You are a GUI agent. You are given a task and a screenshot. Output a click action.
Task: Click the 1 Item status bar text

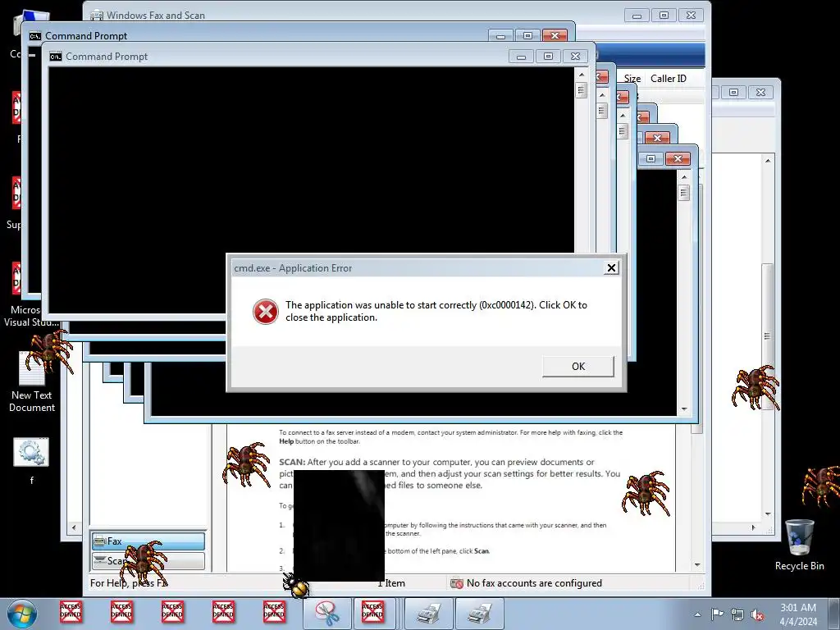point(391,583)
